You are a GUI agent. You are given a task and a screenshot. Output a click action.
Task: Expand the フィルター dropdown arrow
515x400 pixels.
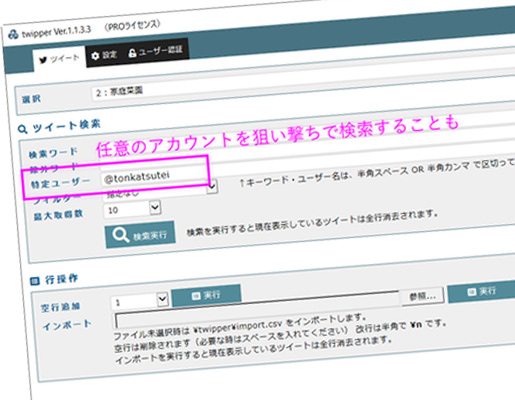tap(212, 187)
